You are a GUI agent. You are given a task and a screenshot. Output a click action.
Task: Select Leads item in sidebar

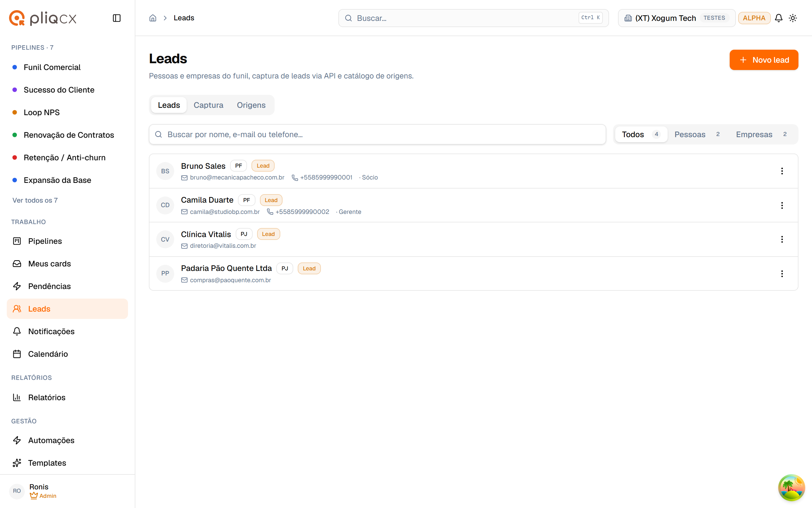tap(67, 309)
